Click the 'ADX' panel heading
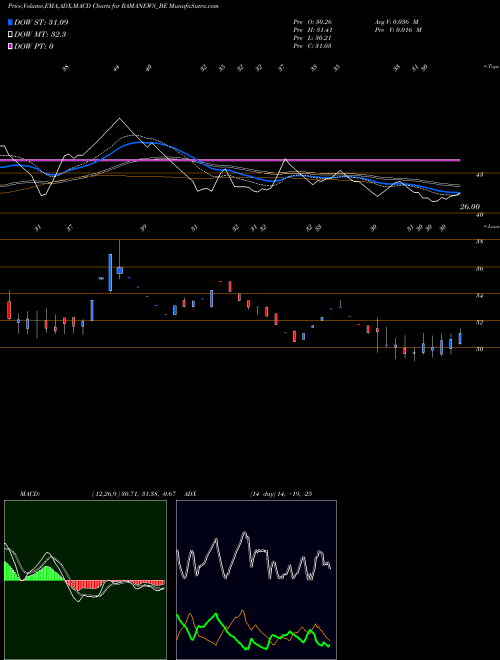 tap(190, 494)
